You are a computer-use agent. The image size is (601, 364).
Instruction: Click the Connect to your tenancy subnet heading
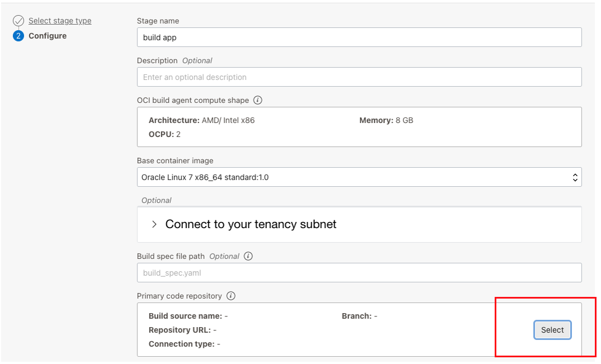pos(251,224)
